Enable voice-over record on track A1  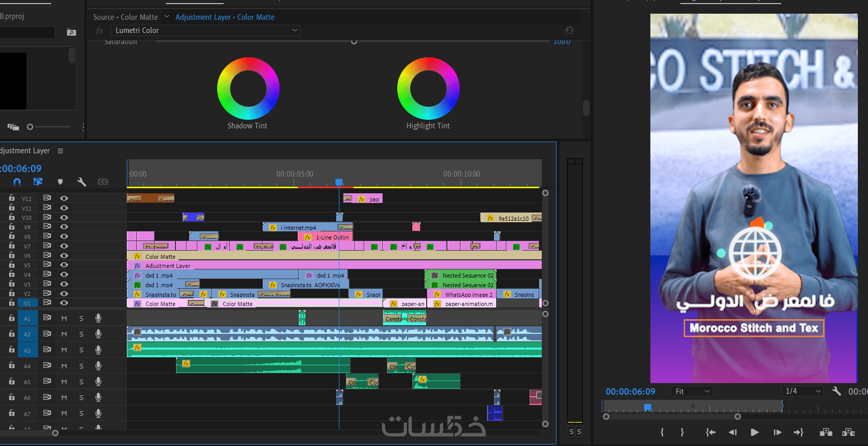[x=98, y=318]
